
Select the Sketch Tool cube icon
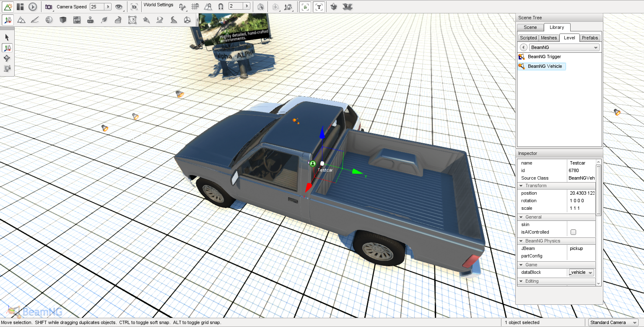63,20
